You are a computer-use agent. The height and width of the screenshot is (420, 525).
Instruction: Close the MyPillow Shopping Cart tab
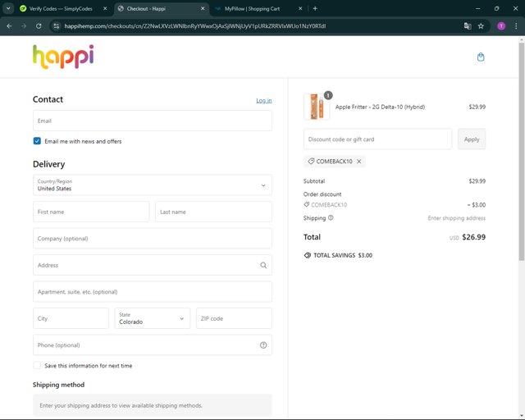300,9
